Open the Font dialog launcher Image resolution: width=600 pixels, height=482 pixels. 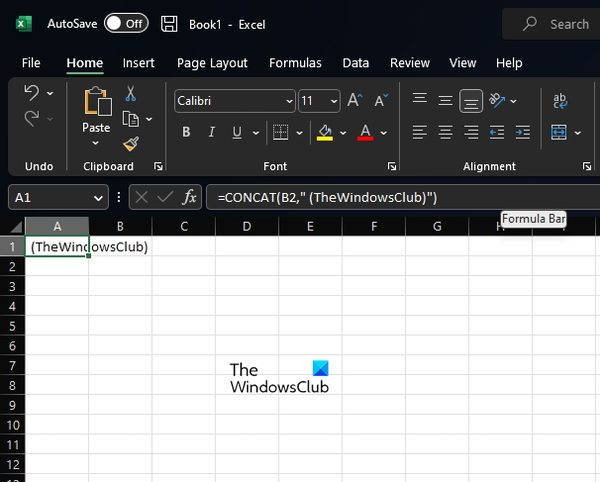click(x=391, y=166)
